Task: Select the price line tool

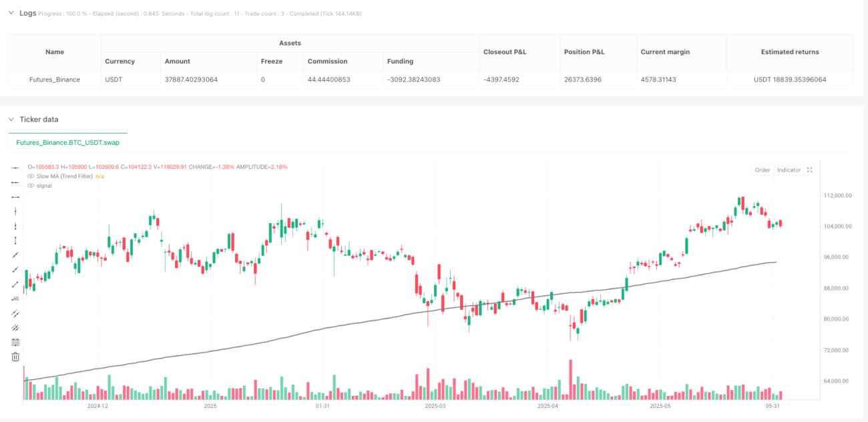Action: click(x=15, y=298)
